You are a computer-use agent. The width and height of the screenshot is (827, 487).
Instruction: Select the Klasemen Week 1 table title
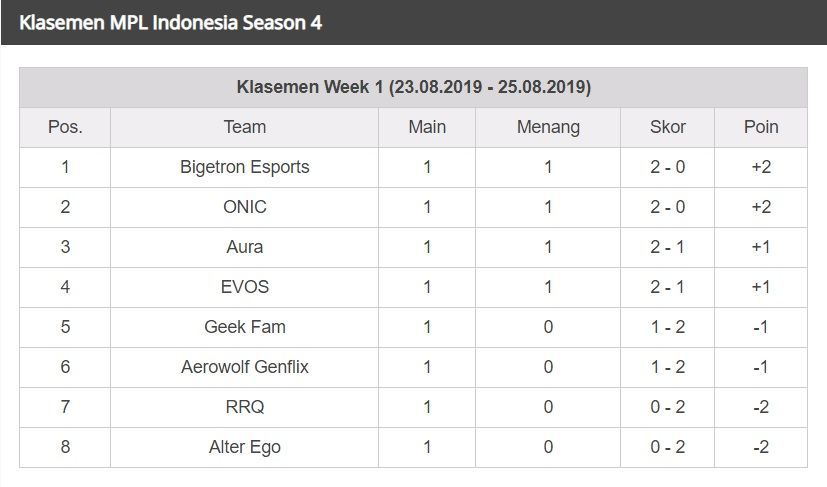click(414, 87)
